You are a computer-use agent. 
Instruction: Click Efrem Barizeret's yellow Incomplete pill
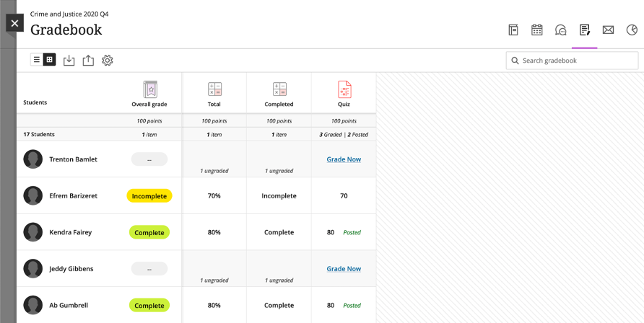click(149, 196)
